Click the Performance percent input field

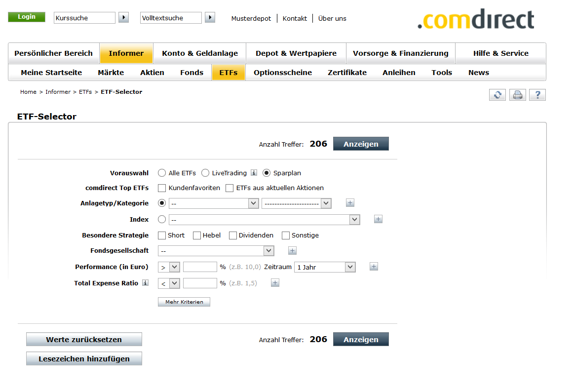click(200, 267)
